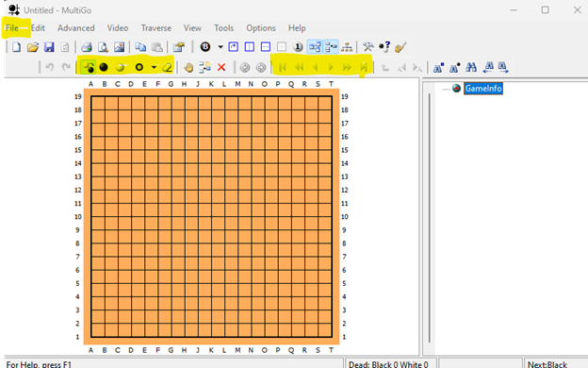The height and width of the screenshot is (368, 588).
Task: Click the orange hierarchy tree icon
Action: point(347,47)
